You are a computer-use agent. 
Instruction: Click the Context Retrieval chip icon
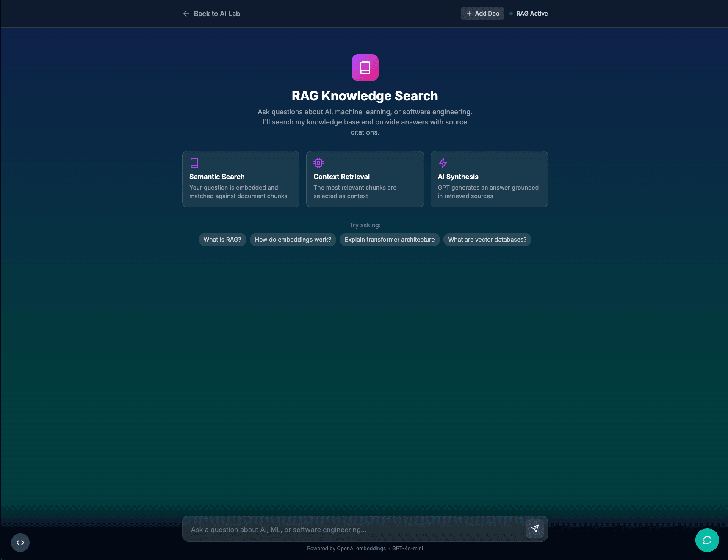[318, 163]
